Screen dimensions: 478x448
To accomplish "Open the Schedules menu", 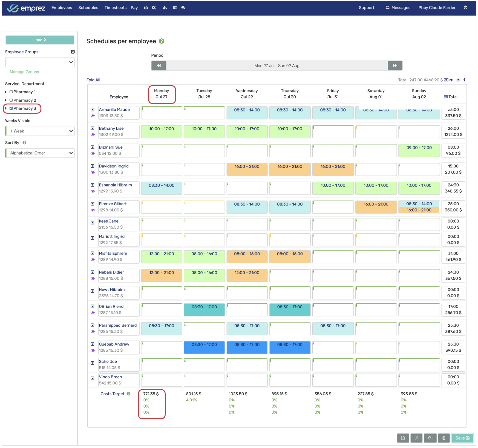I will pos(88,8).
